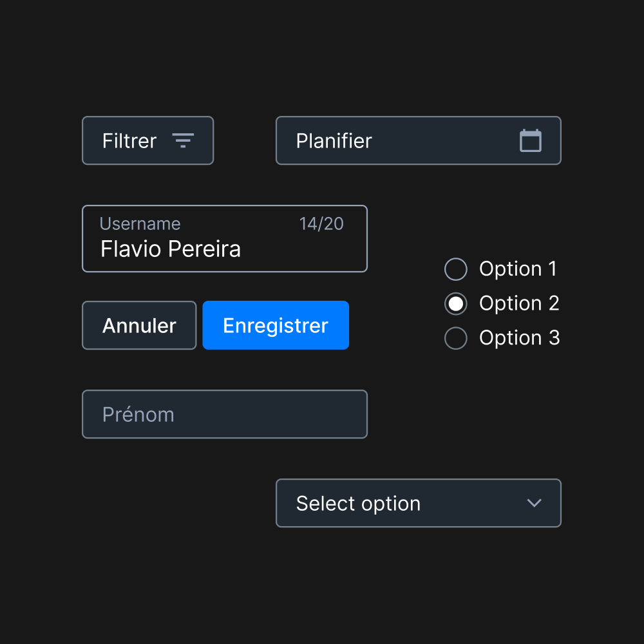Open the "Select option" combo box text
The image size is (644, 644).
pyautogui.click(x=358, y=504)
